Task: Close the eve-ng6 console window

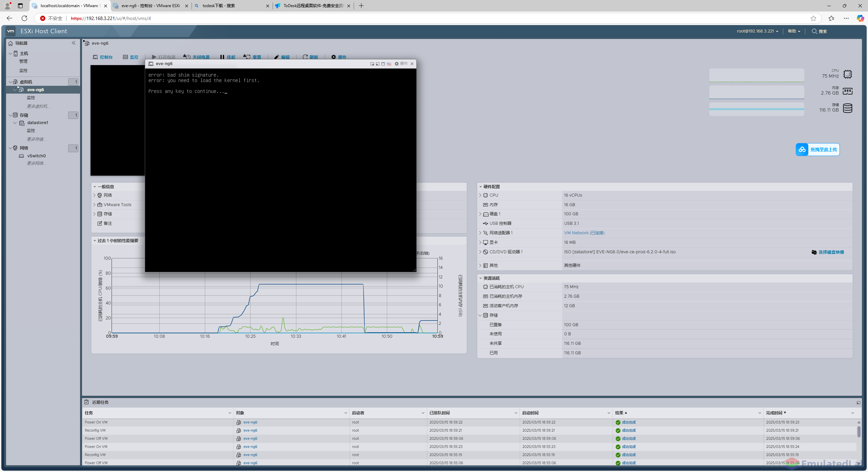Action: [412, 64]
